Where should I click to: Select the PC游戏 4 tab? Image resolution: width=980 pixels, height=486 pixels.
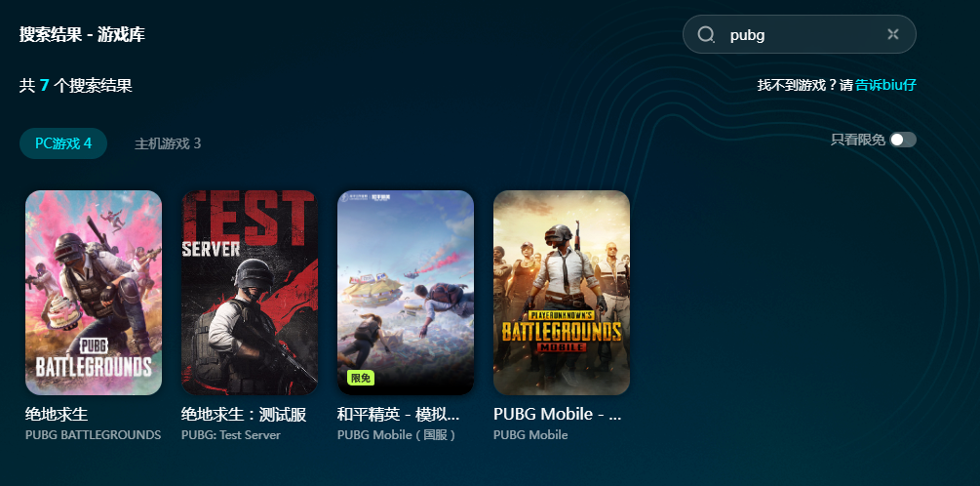coord(63,143)
